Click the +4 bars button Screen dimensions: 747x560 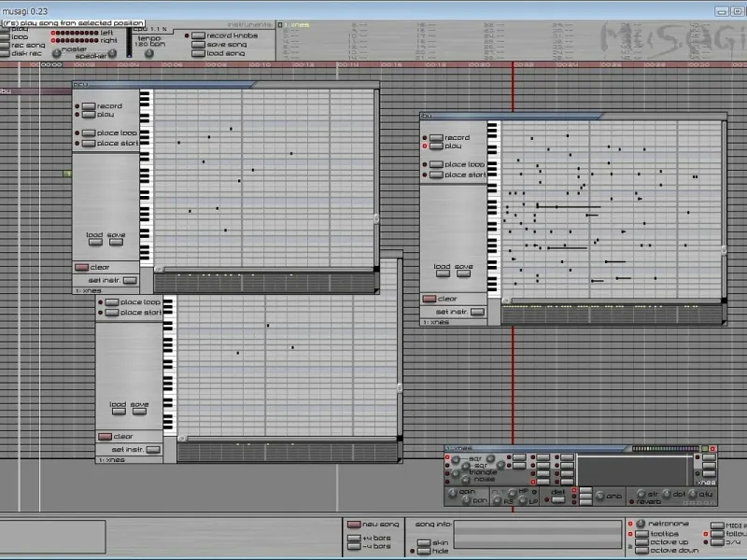point(354,539)
